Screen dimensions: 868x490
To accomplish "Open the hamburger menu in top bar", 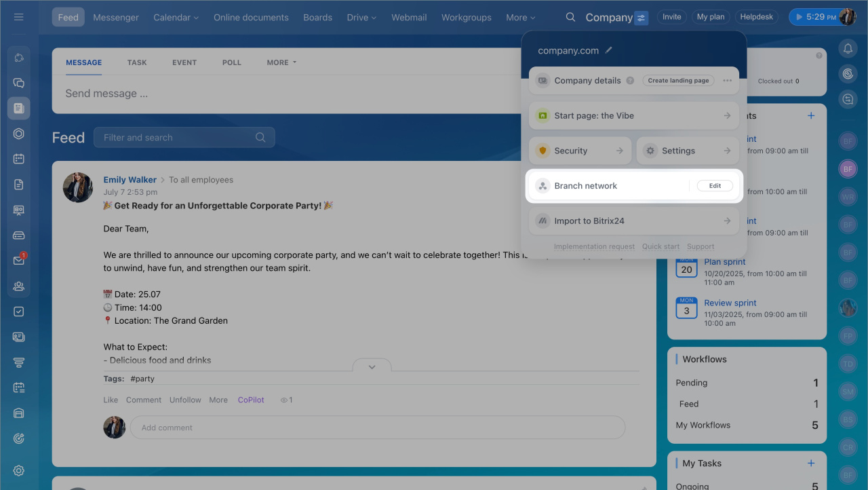I will 18,17.
